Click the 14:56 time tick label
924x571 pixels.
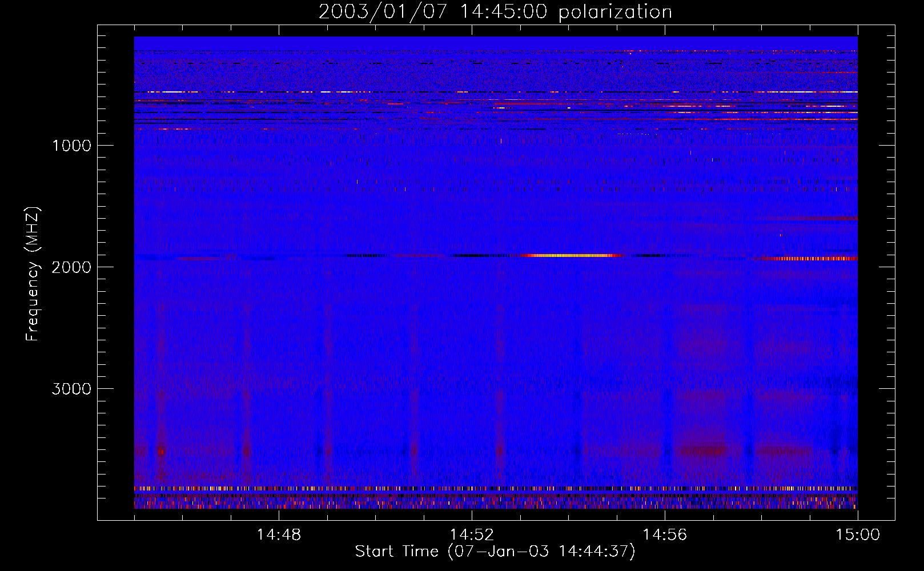tap(665, 535)
